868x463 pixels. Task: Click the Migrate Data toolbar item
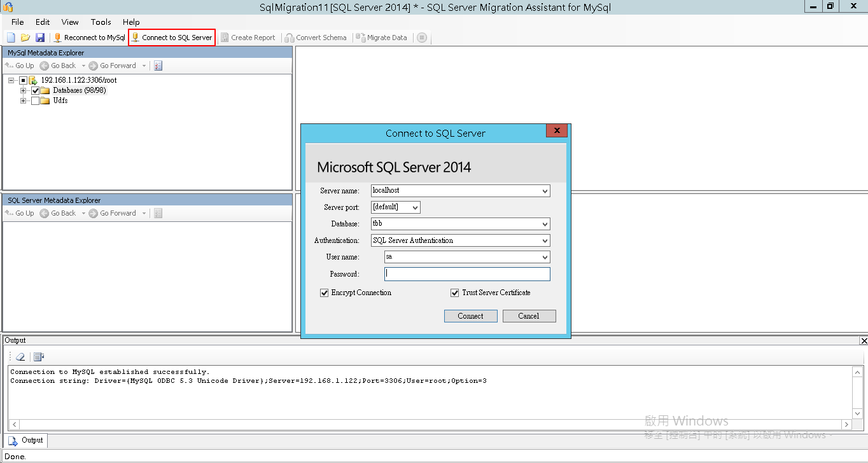point(381,38)
